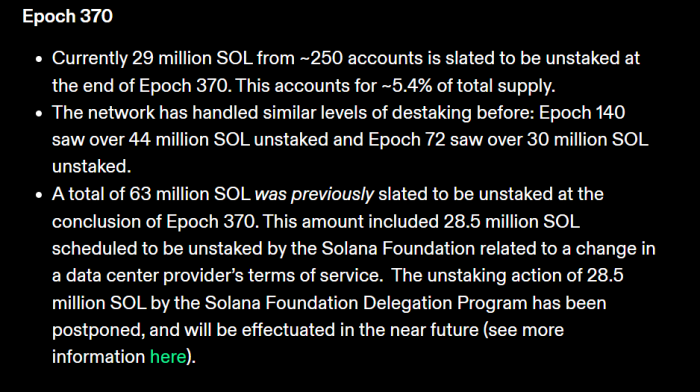The image size is (700, 392).
Task: Click the first bullet point marker
Action: tap(39, 59)
